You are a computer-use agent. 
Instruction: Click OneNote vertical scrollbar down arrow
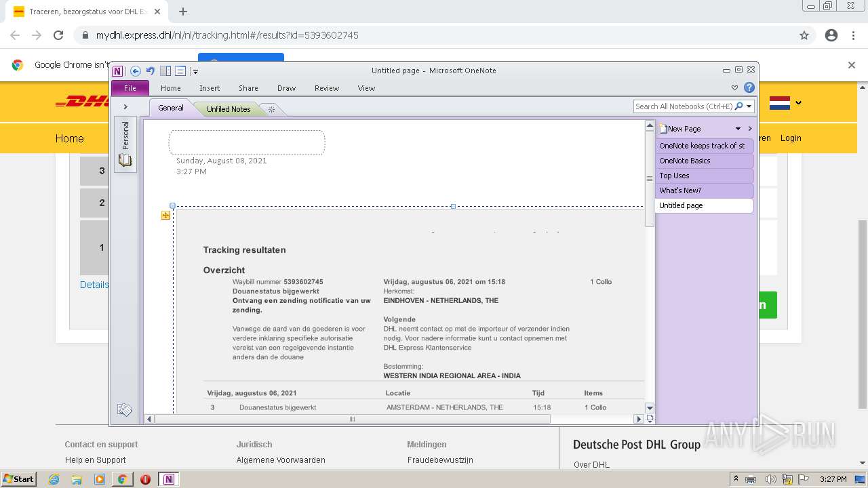click(649, 408)
